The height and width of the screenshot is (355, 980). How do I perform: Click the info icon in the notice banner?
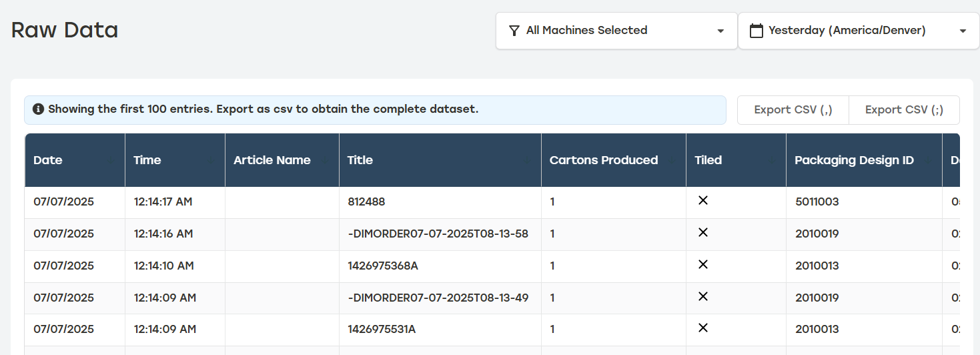(x=39, y=109)
